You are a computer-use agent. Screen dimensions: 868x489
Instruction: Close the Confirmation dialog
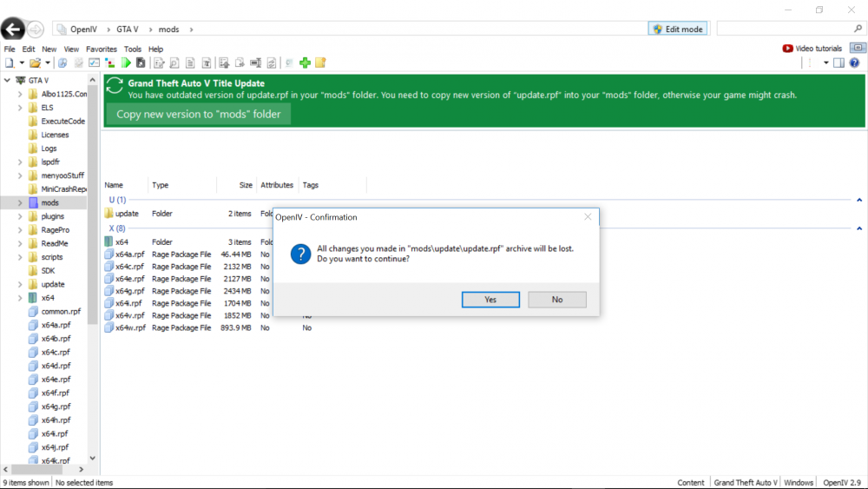pyautogui.click(x=588, y=217)
